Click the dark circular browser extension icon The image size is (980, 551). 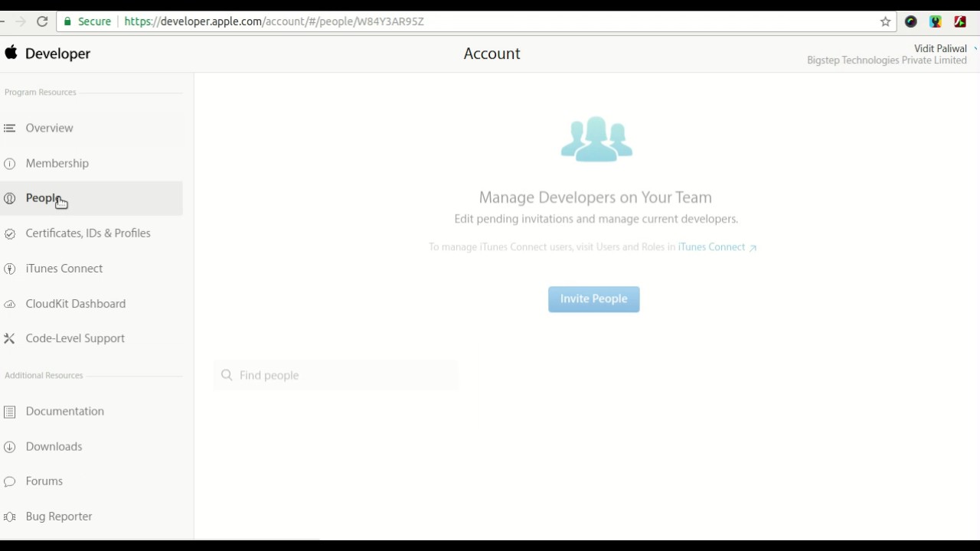(x=910, y=21)
